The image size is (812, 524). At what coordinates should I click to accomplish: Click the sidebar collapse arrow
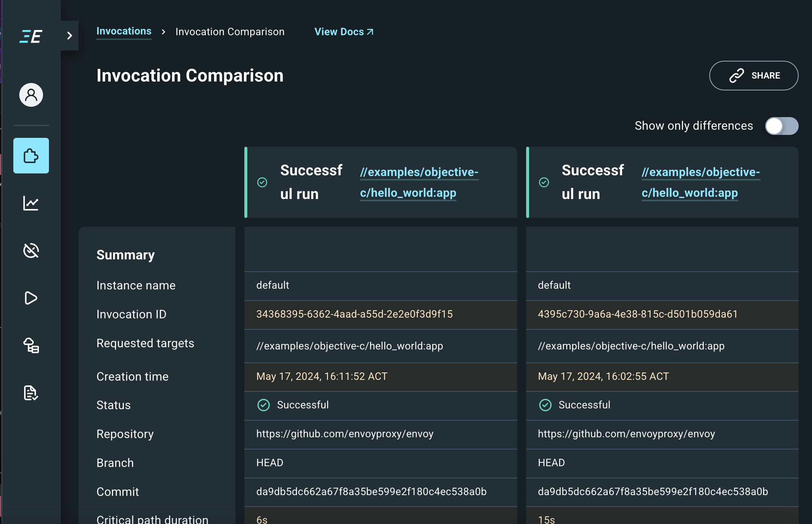coord(69,36)
